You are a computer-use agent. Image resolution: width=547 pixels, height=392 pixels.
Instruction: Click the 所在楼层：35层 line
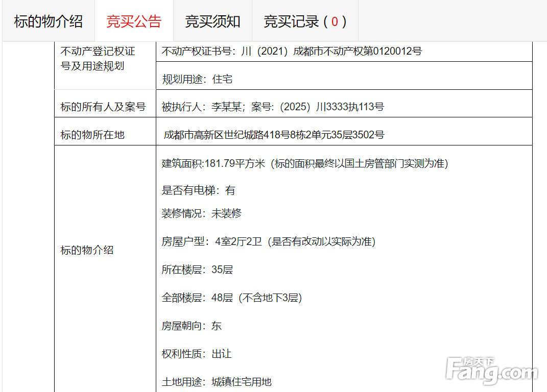coord(197,269)
